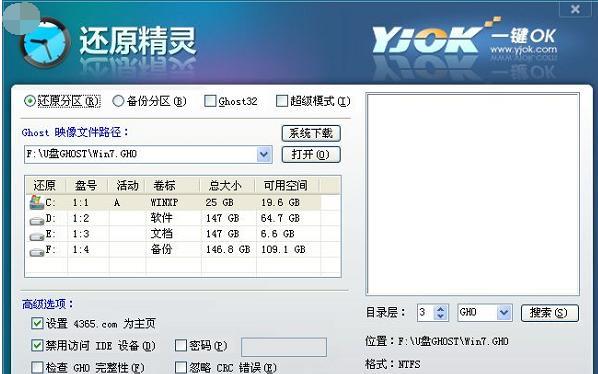Enable the 密码 checkbox
Image resolution: width=598 pixels, height=374 pixels.
point(180,345)
